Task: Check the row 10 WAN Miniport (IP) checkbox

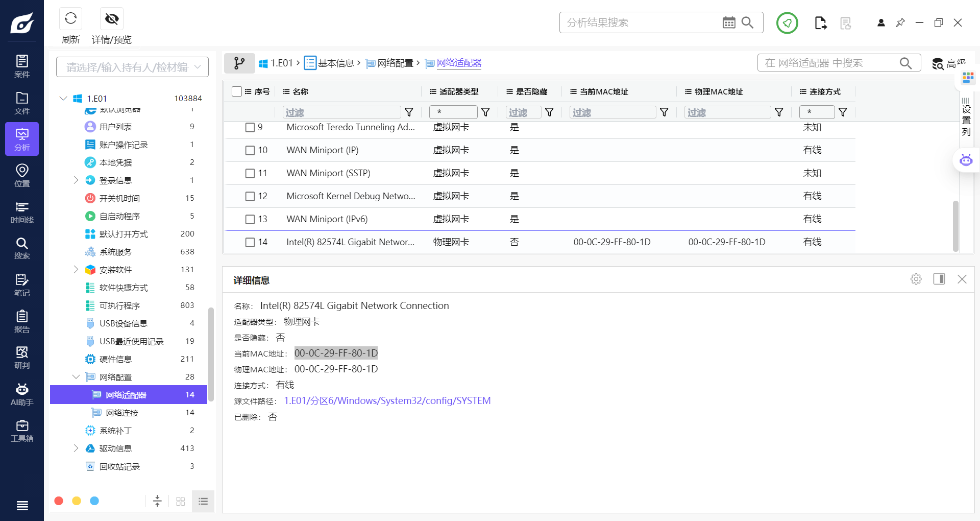Action: pyautogui.click(x=250, y=150)
